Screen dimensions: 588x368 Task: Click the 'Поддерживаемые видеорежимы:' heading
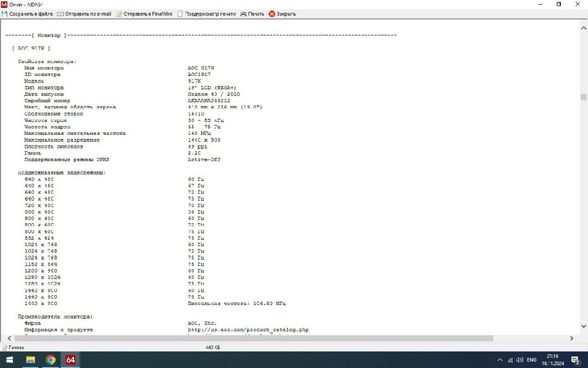[62, 173]
